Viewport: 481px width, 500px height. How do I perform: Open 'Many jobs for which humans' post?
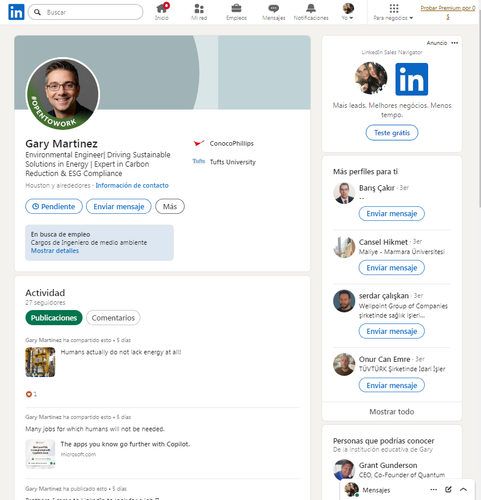95,429
